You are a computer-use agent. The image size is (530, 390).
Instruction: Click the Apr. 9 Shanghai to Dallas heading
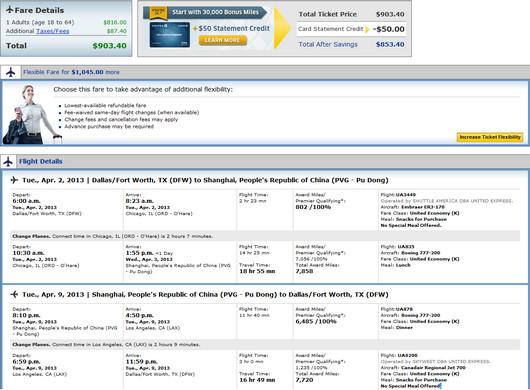click(205, 295)
